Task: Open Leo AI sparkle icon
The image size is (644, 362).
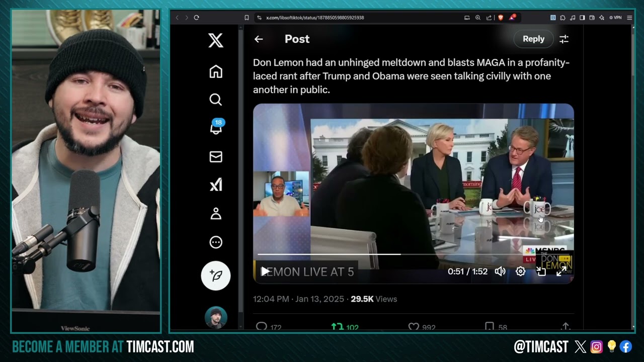Action: (x=602, y=18)
